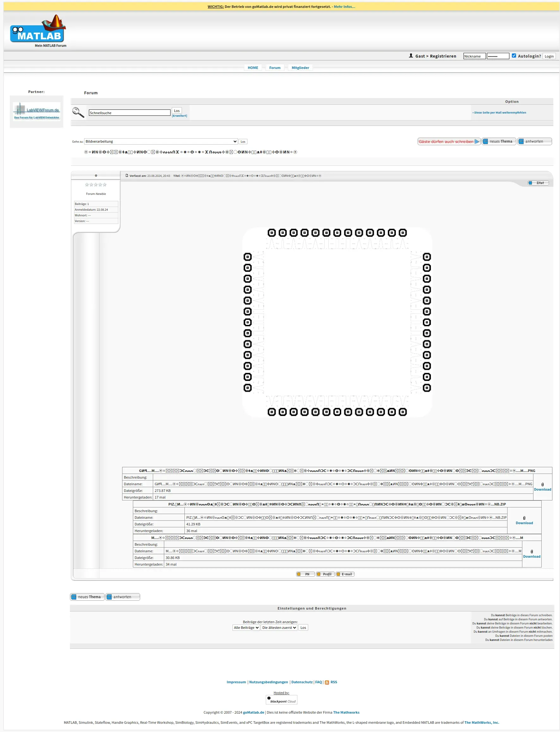Click the Nickname input field

[x=474, y=56]
